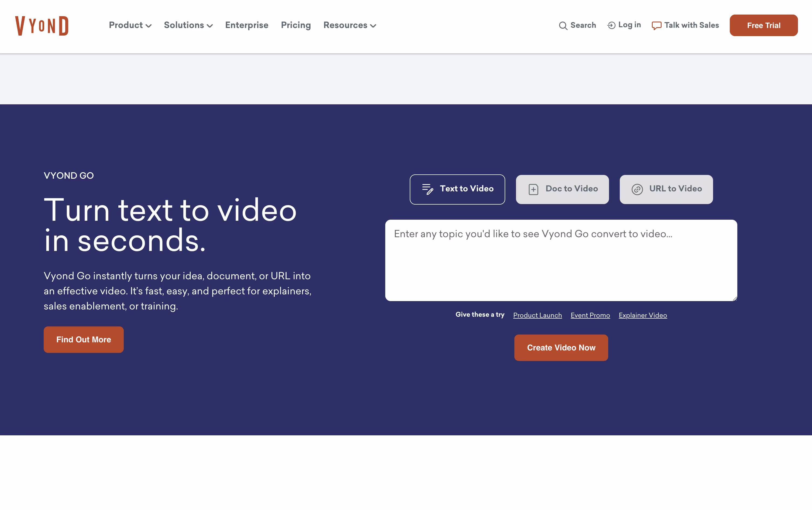This screenshot has height=510, width=812.
Task: Click the 'Turn text to video in seconds.' heading
Action: (x=170, y=225)
